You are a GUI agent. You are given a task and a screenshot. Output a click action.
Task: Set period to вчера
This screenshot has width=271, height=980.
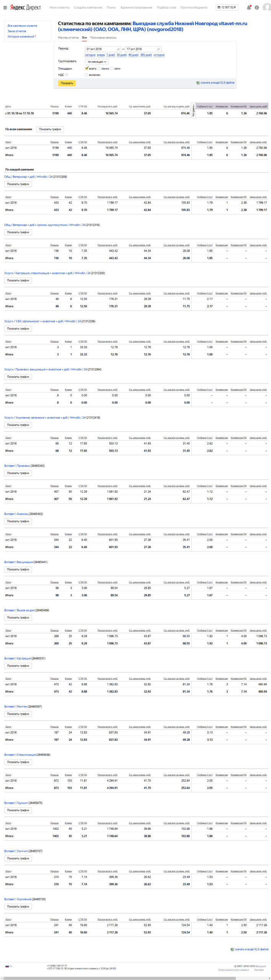coord(101,55)
